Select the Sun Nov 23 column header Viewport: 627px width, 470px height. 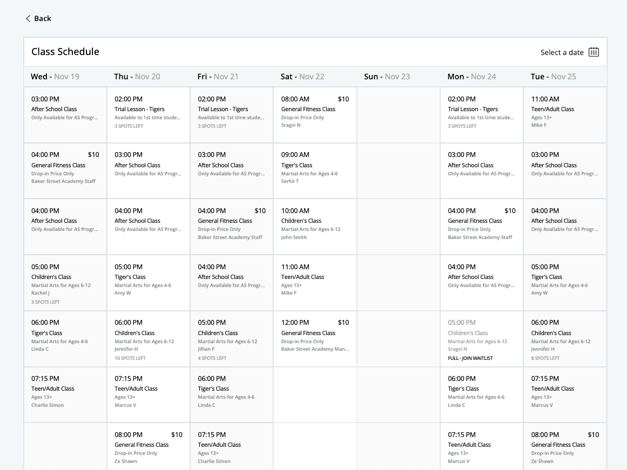(x=386, y=76)
